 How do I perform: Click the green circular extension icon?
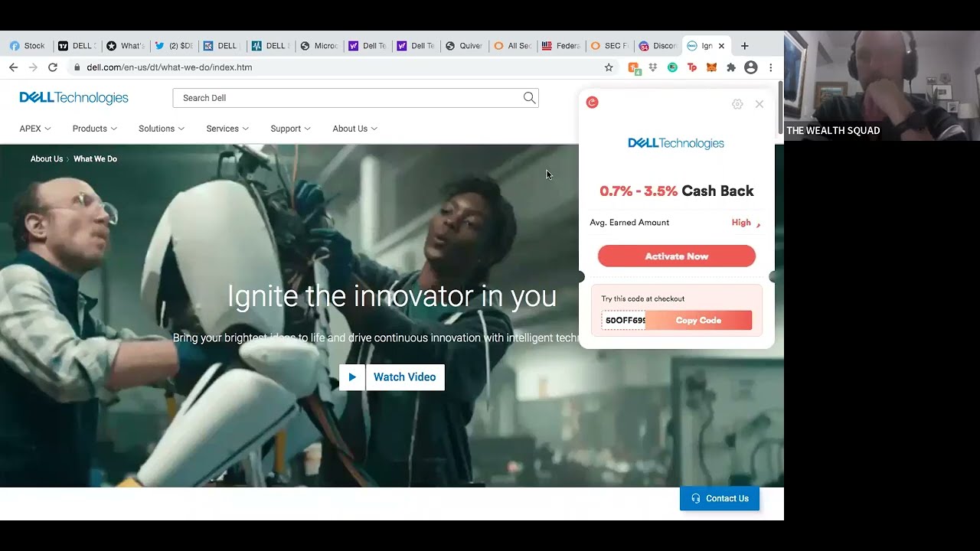pyautogui.click(x=672, y=67)
